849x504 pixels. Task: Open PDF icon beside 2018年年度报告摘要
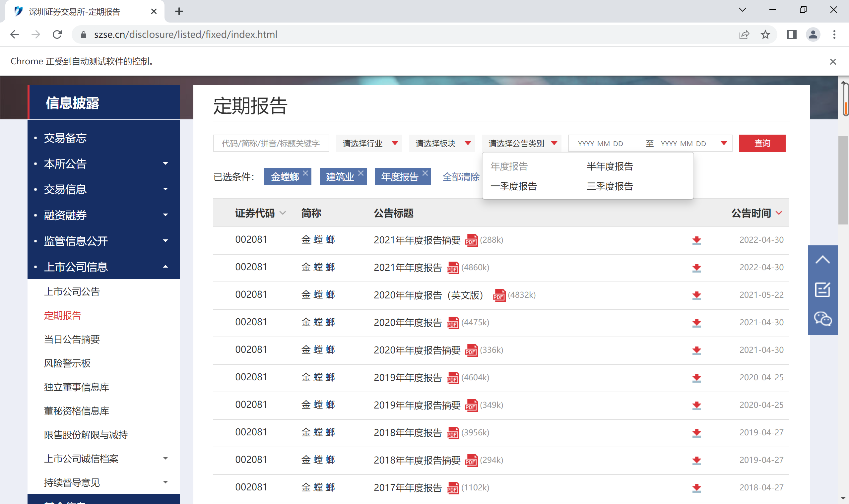click(x=471, y=461)
